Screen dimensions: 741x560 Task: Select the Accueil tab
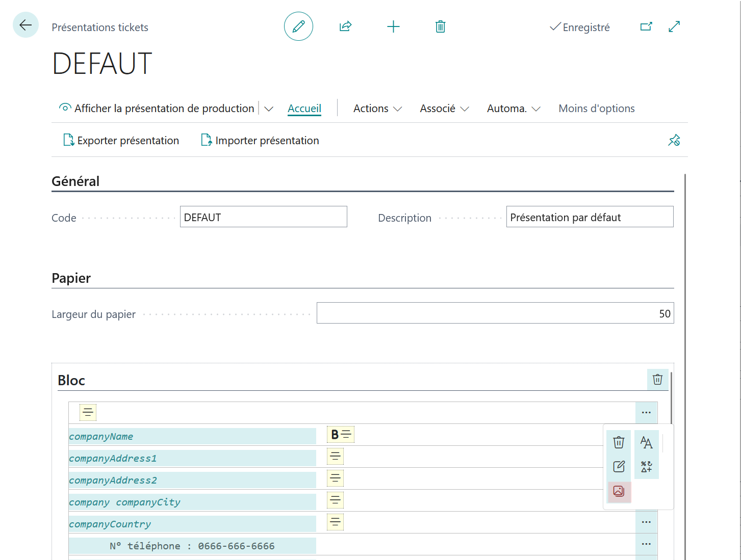click(304, 109)
